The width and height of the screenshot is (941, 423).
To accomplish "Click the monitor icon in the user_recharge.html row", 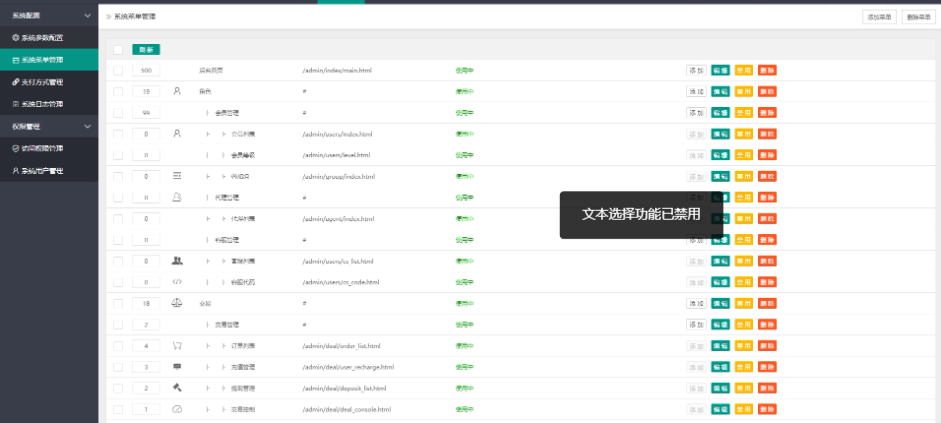I will 177,367.
